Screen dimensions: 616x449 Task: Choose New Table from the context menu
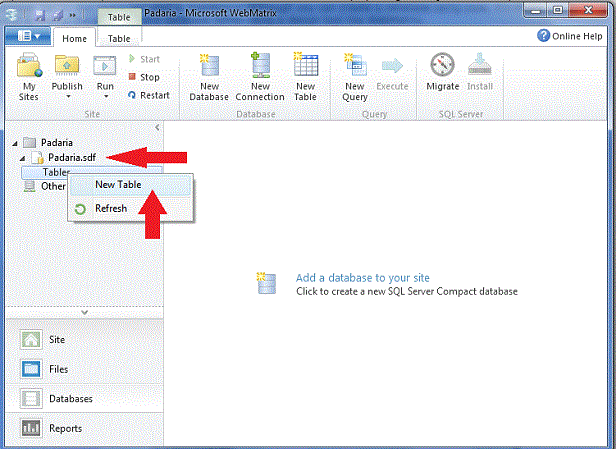point(131,185)
